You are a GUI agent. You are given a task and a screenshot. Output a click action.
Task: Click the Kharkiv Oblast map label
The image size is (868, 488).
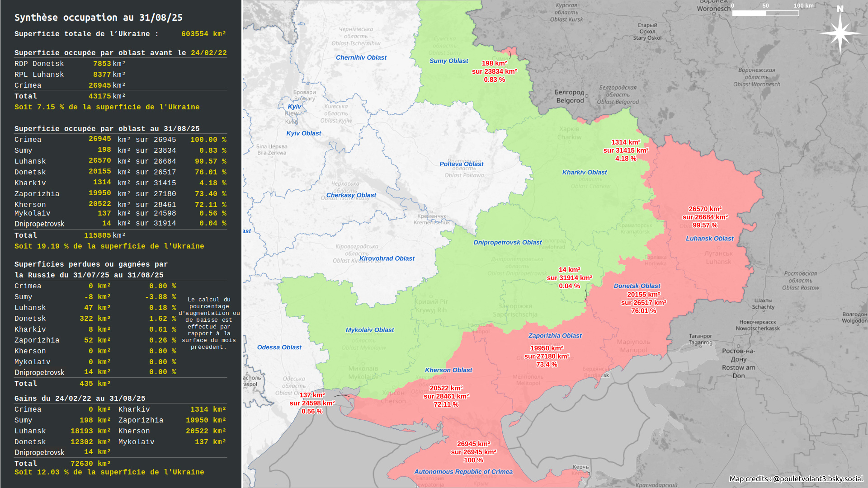(x=585, y=173)
